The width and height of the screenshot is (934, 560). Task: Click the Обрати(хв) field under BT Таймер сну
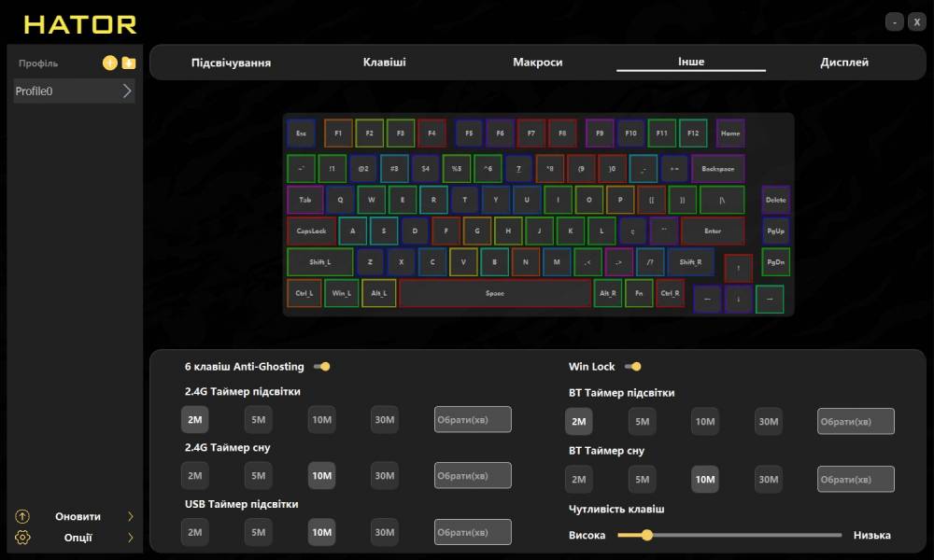coord(856,479)
